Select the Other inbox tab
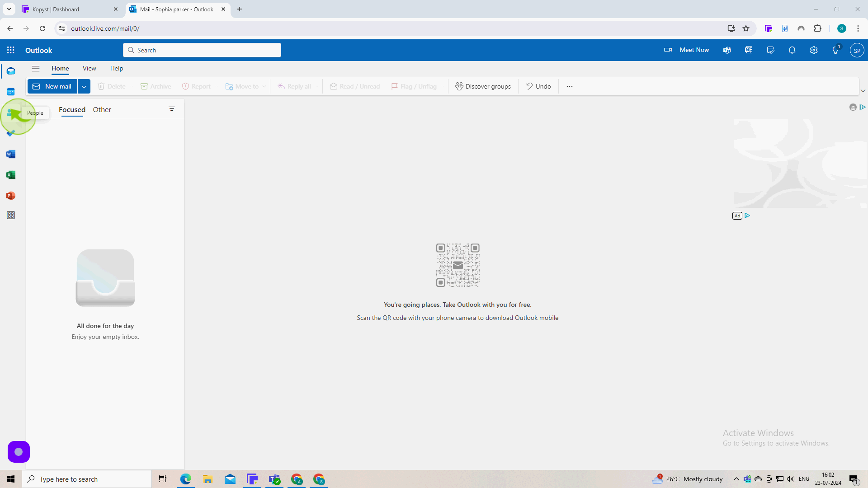This screenshot has height=488, width=868. tap(102, 110)
